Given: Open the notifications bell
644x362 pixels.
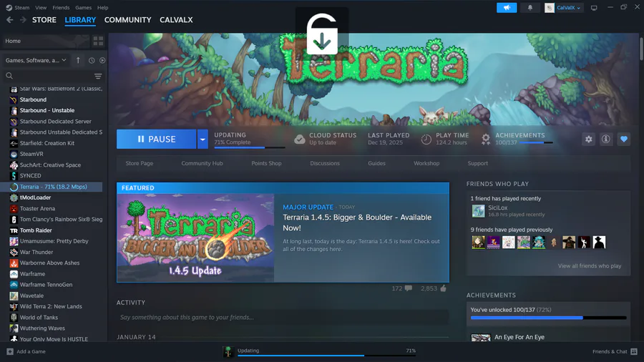Looking at the screenshot, I should (530, 7).
